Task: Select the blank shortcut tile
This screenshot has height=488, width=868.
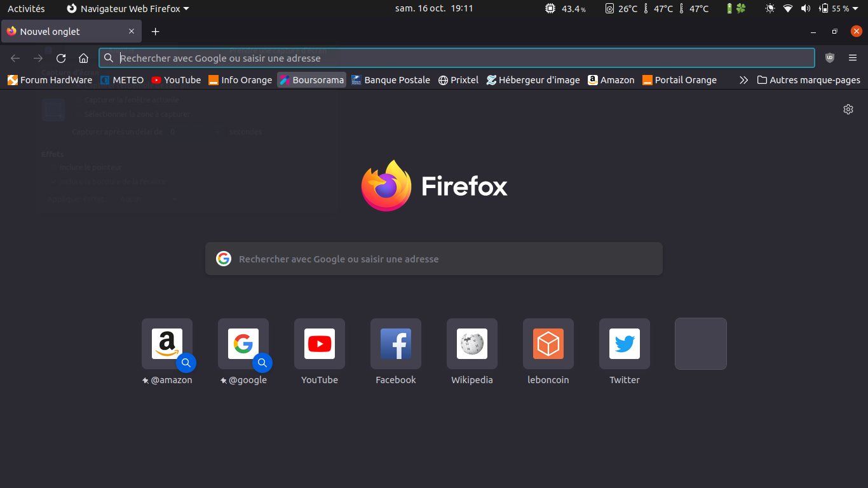Action: point(701,344)
